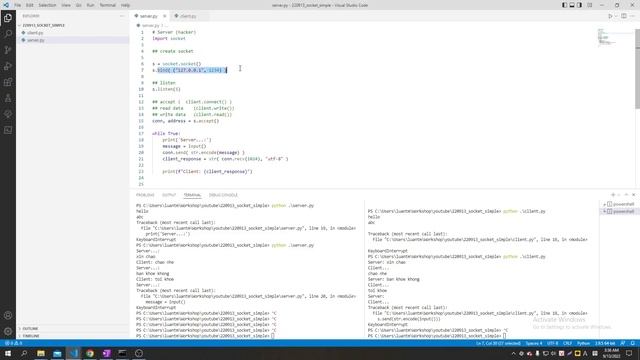This screenshot has width=640, height=360.
Task: Click the errors and warnings status item
Action: click(x=13, y=343)
